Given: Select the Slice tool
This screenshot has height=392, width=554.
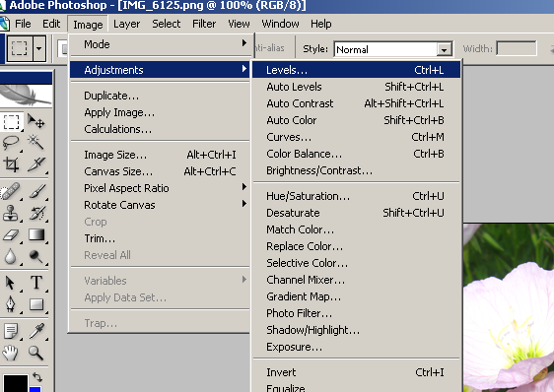Looking at the screenshot, I should [36, 164].
